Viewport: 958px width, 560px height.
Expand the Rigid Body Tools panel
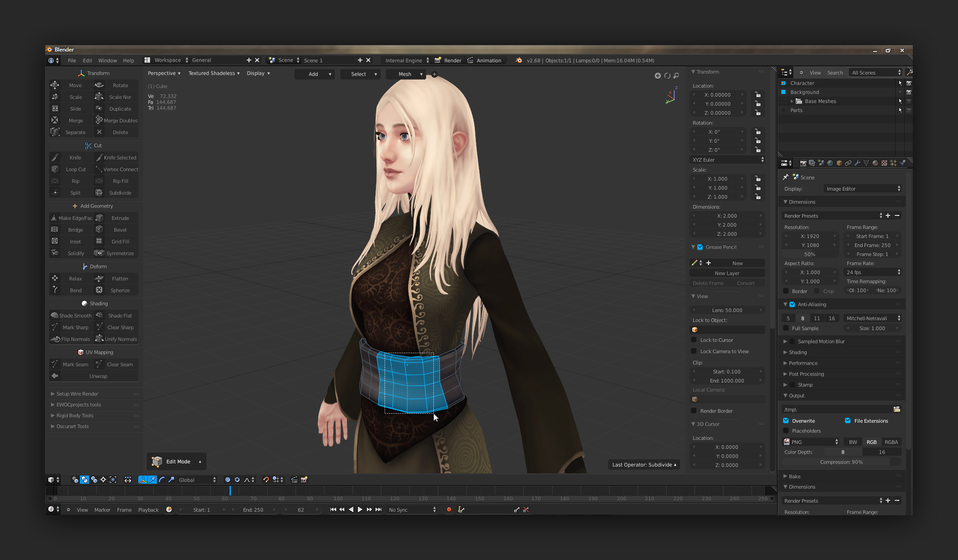point(75,415)
